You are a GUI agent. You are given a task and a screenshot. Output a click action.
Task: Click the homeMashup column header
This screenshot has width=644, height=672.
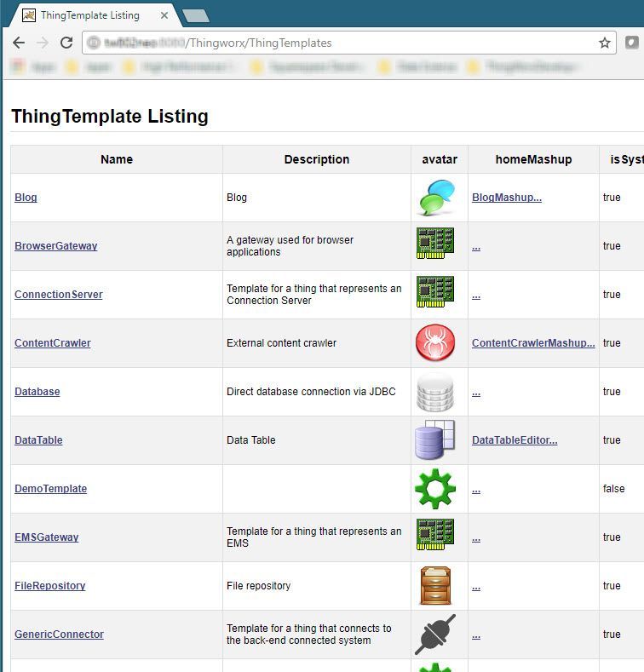[x=533, y=159]
